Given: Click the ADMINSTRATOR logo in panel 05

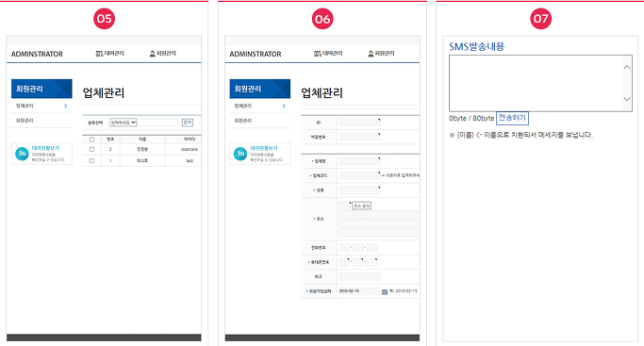Looking at the screenshot, I should pyautogui.click(x=37, y=54).
